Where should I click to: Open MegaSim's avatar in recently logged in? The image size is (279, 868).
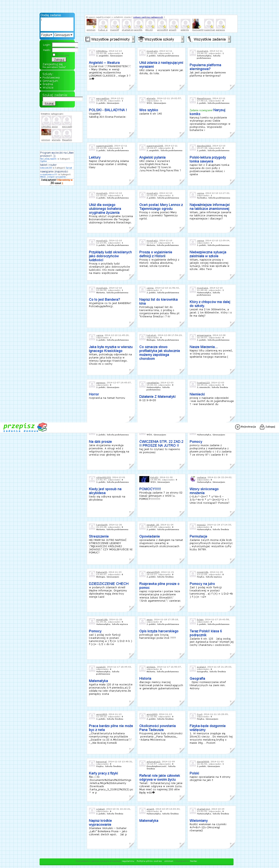[x=67, y=134]
